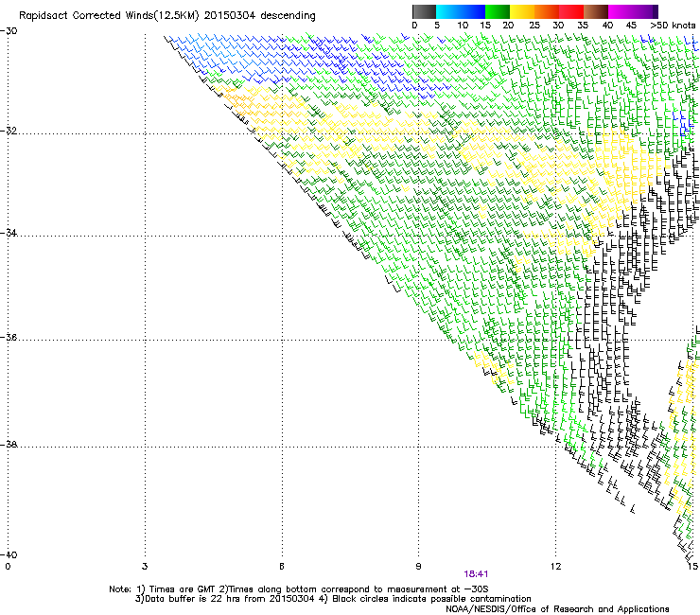Click the '-40' latitude axis label
The width and height of the screenshot is (700, 615).
click(9, 554)
